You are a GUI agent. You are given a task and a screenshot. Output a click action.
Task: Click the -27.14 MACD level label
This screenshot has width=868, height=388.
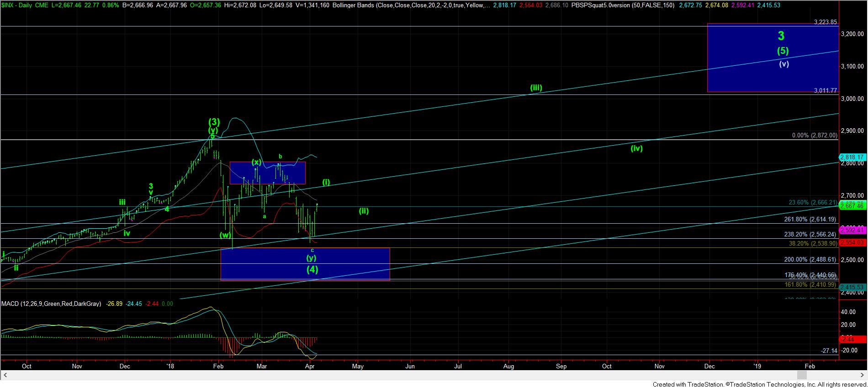(829, 351)
